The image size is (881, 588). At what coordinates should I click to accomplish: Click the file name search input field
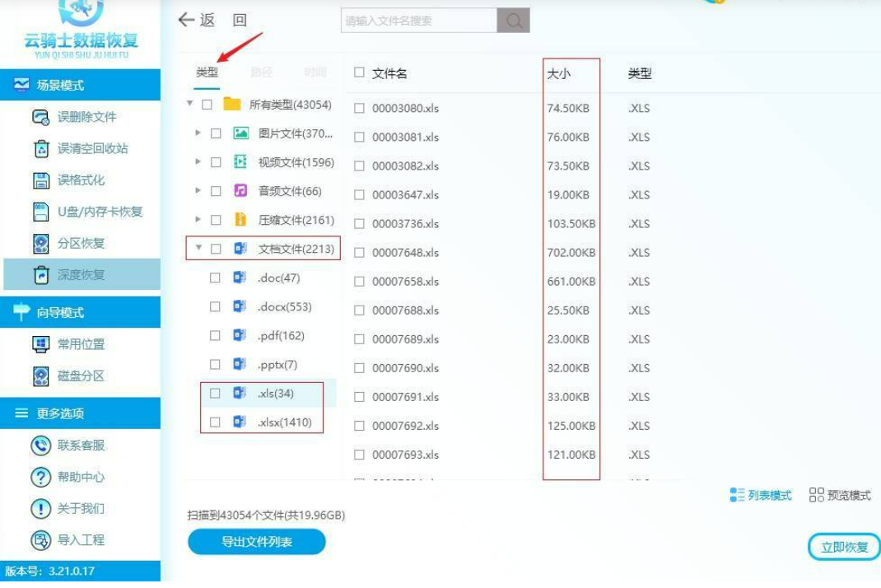point(418,21)
